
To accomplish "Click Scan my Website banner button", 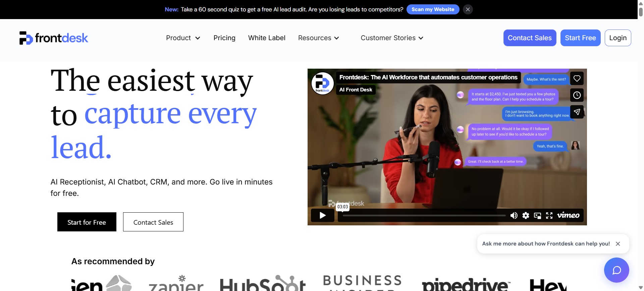I will [433, 9].
